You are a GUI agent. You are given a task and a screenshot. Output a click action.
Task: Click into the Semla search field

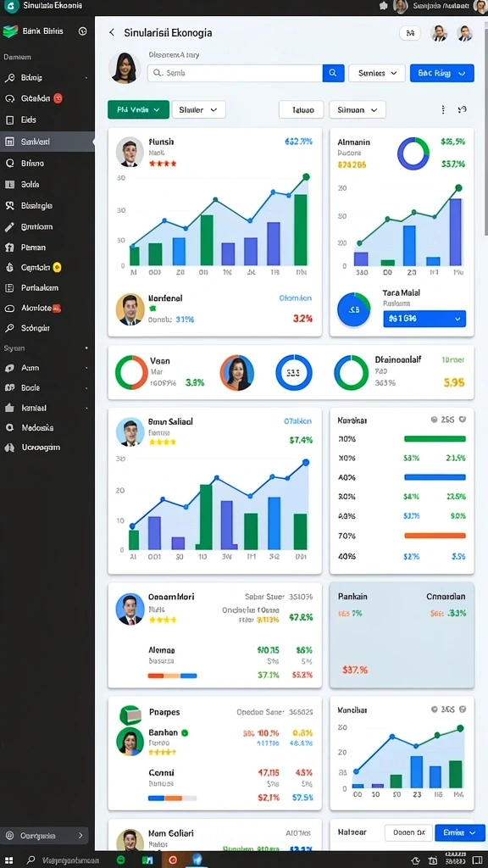click(x=236, y=73)
